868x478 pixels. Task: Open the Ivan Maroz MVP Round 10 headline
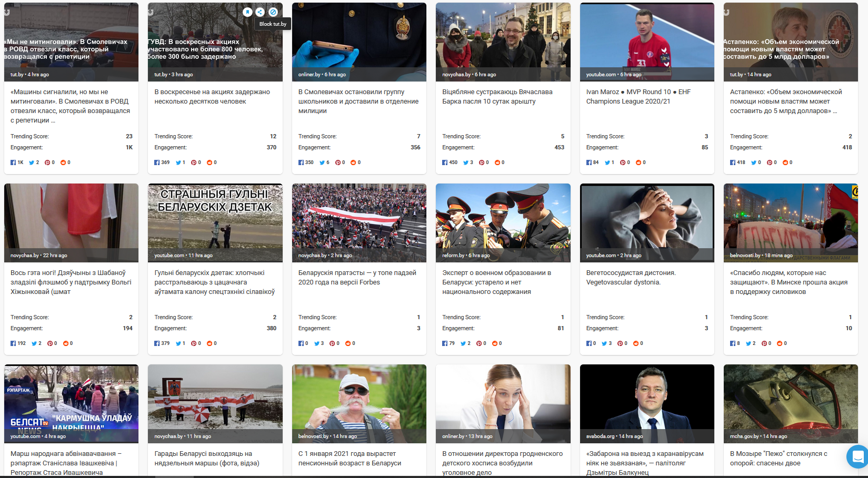(x=638, y=96)
